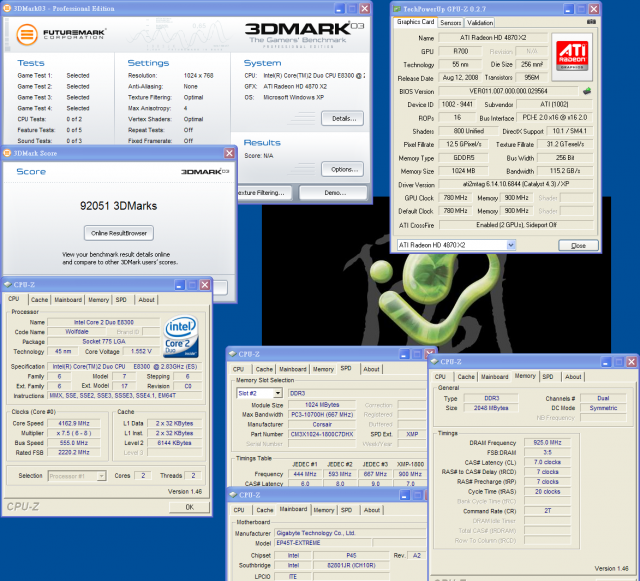Image resolution: width=640 pixels, height=581 pixels.
Task: Click the Close button in GPU-Z
Action: click(x=578, y=245)
